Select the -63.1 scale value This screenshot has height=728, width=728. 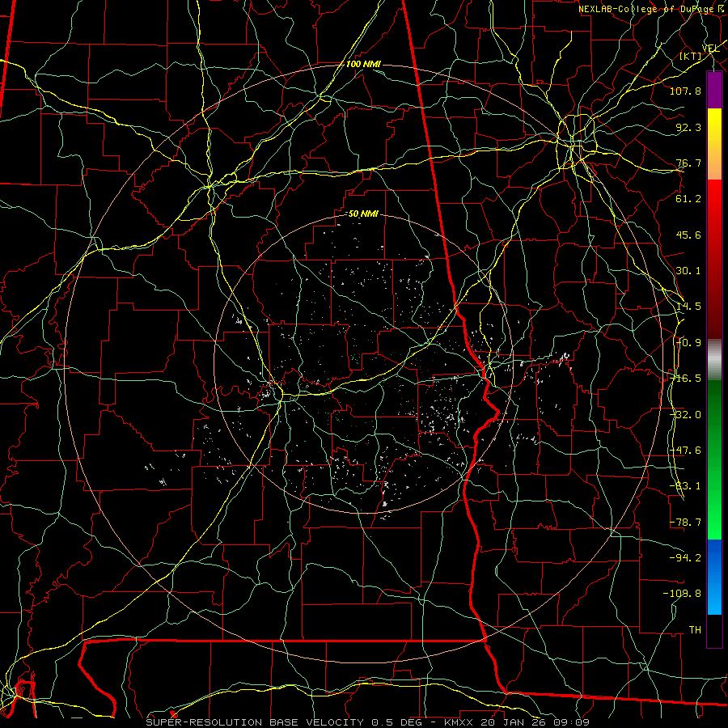(x=685, y=486)
